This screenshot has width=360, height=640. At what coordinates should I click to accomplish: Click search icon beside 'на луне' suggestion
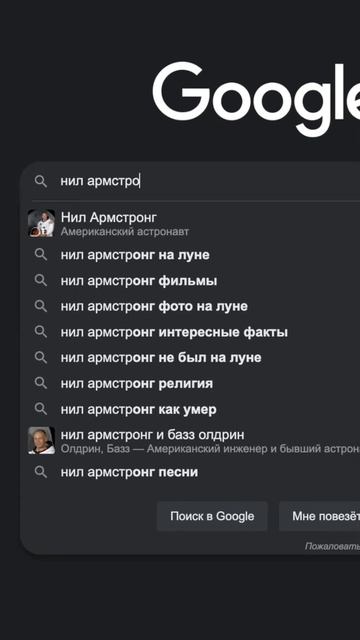(41, 255)
